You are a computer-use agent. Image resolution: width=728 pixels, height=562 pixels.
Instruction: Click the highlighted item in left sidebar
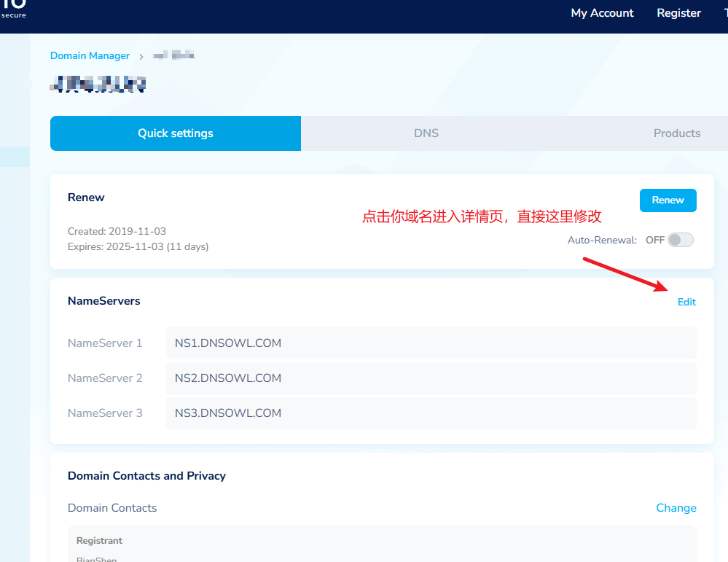click(x=15, y=157)
